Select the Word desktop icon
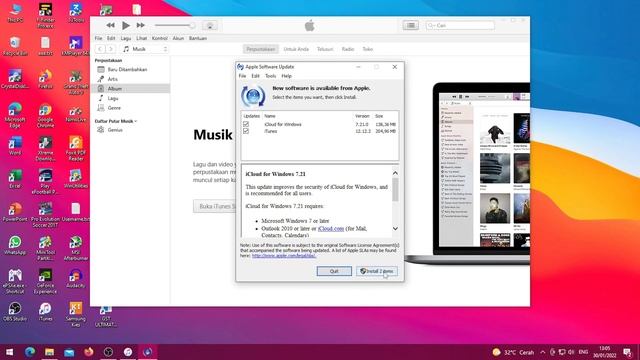Screen dimensions: 640x360 pyautogui.click(x=15, y=146)
